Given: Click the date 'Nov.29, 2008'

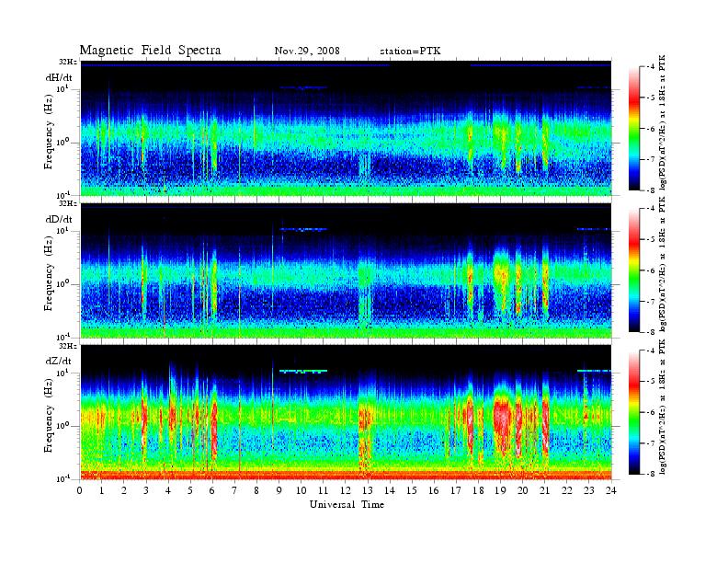Looking at the screenshot, I should coord(307,51).
